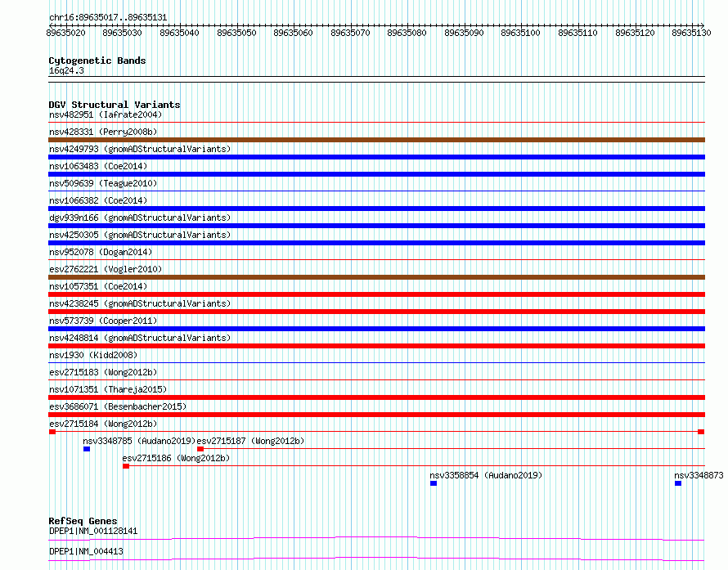Select nsv4248814 variant label
The width and height of the screenshot is (728, 570).
(140, 338)
